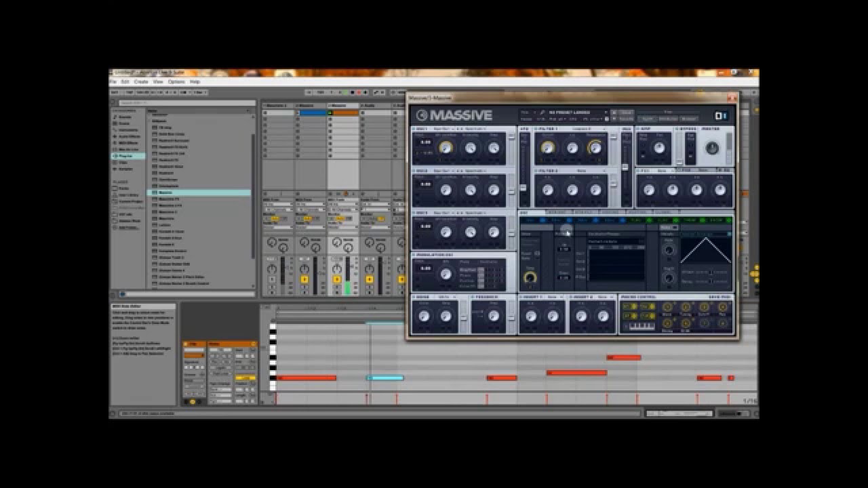Toggle the selected third track's yellow activator
Image resolution: width=868 pixels, height=488 pixels.
pyautogui.click(x=337, y=279)
